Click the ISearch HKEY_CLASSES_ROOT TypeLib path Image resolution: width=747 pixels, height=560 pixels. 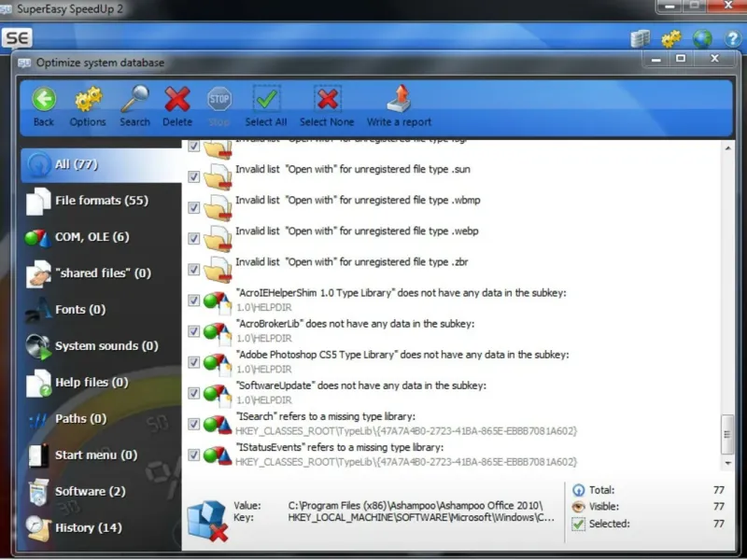pos(406,431)
